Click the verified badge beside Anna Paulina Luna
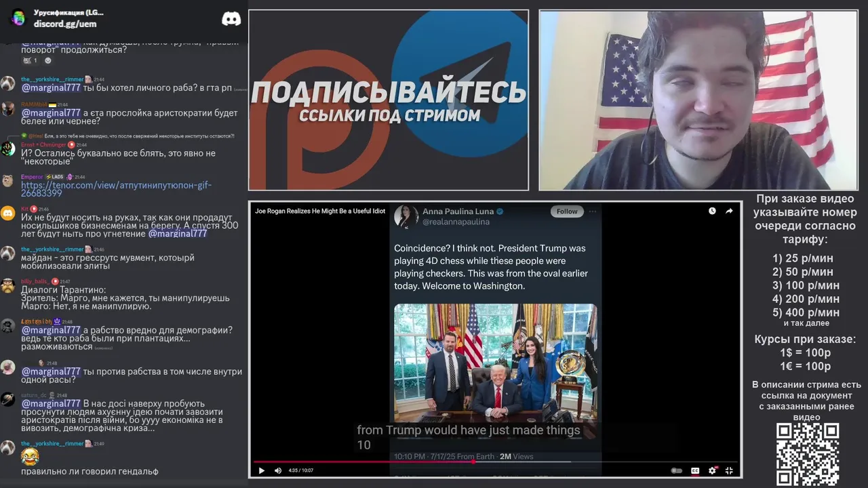Viewport: 868px width, 488px height. tap(500, 211)
